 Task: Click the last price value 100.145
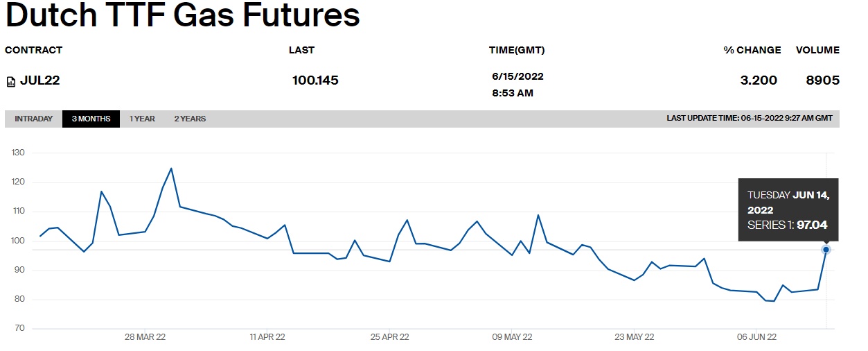pyautogui.click(x=315, y=80)
